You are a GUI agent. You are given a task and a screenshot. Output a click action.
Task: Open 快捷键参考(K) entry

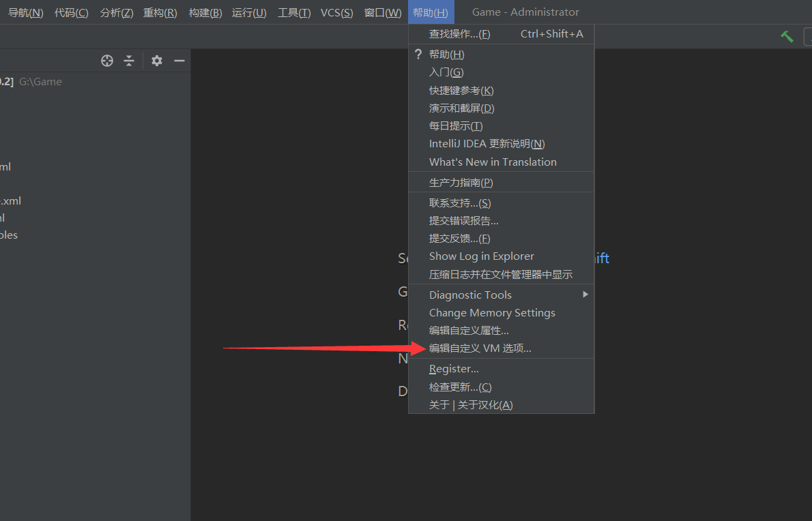tap(502, 91)
